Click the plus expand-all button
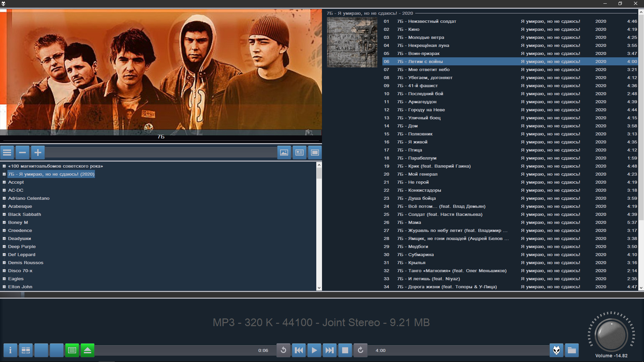Image resolution: width=644 pixels, height=362 pixels. [x=38, y=153]
